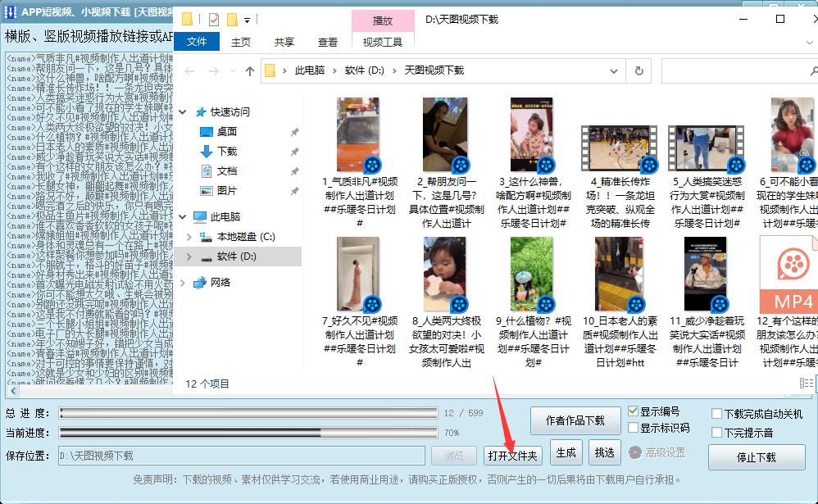Select the 8_人类两大终极欲望 video thumbnail
Screen dimensions: 818x504
444,275
